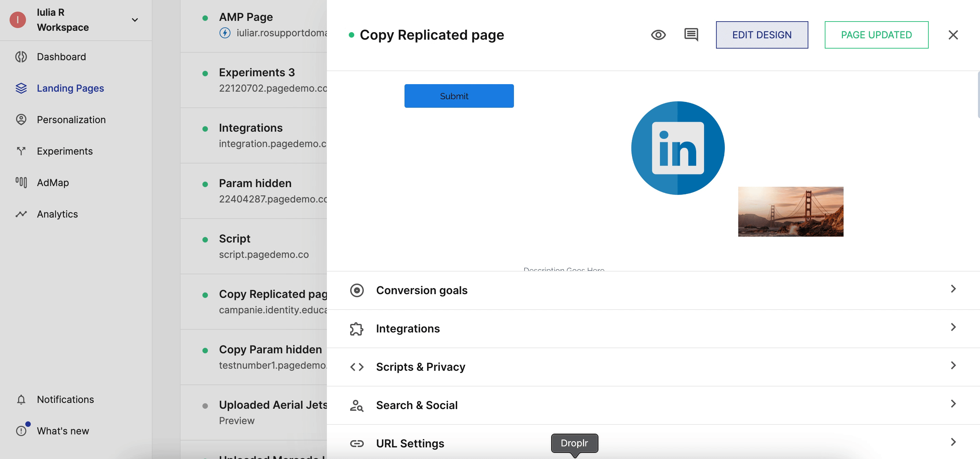980x459 pixels.
Task: Click the Personalization person icon
Action: point(21,119)
